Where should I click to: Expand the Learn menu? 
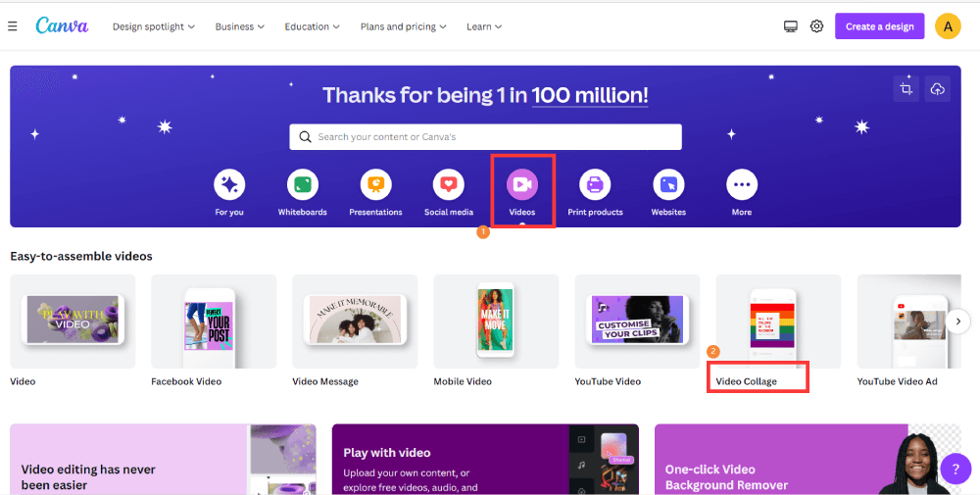484,26
